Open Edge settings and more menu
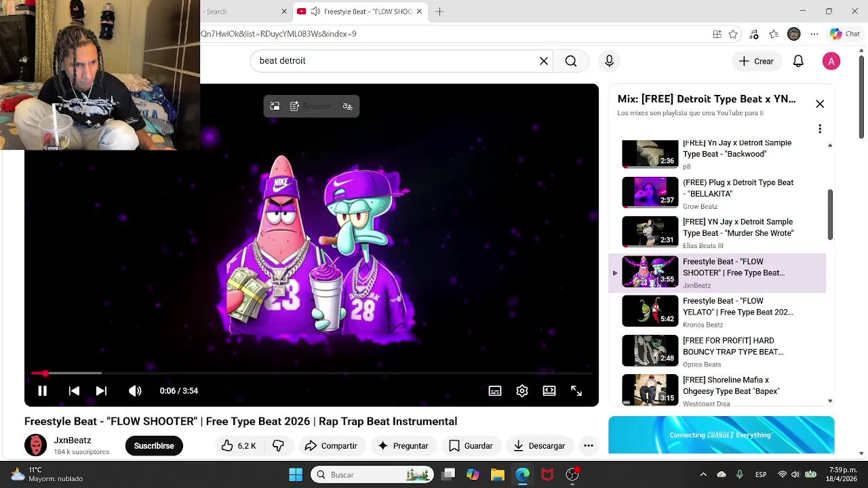This screenshot has height=488, width=868. point(814,35)
